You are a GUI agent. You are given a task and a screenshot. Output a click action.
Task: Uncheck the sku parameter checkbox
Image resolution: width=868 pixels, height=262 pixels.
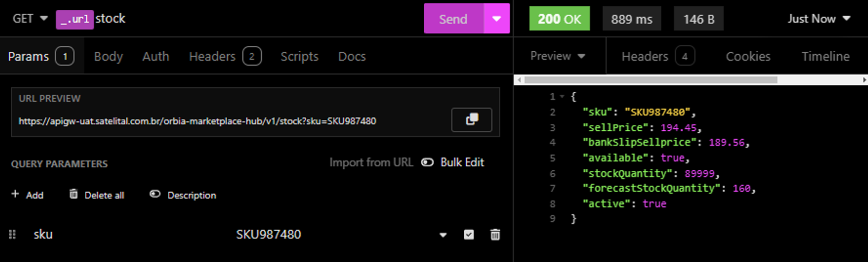[x=469, y=235]
